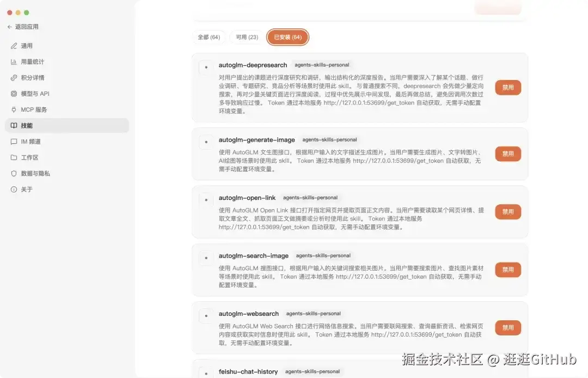
Task: Open 数据与隐私 in sidebar
Action: point(67,174)
